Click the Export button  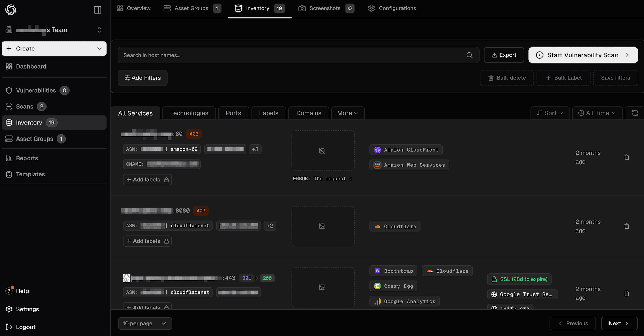[504, 55]
